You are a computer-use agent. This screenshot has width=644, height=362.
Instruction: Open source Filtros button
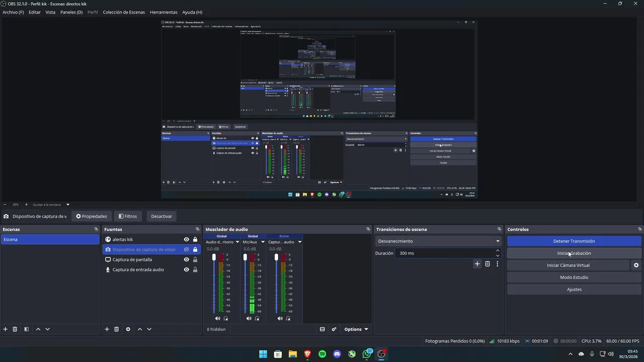click(128, 216)
